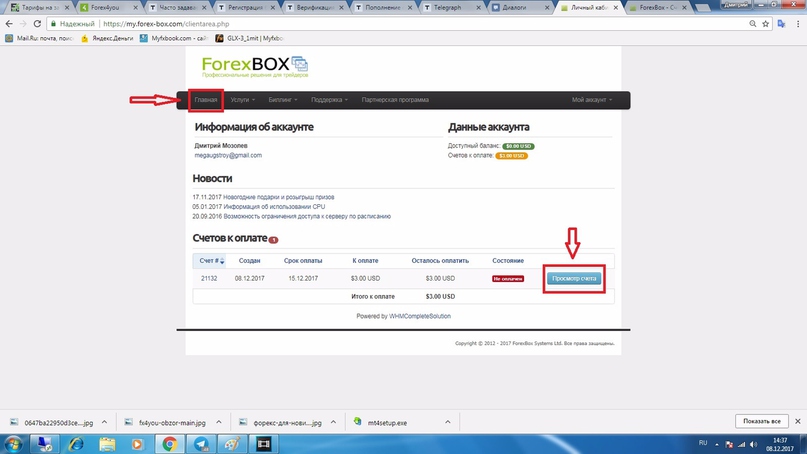
Task: Click the browser Back arrow
Action: click(x=9, y=24)
